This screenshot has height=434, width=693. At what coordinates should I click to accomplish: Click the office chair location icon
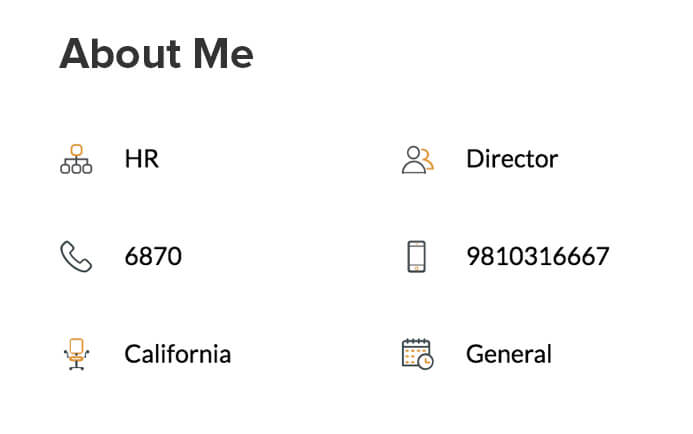[76, 354]
